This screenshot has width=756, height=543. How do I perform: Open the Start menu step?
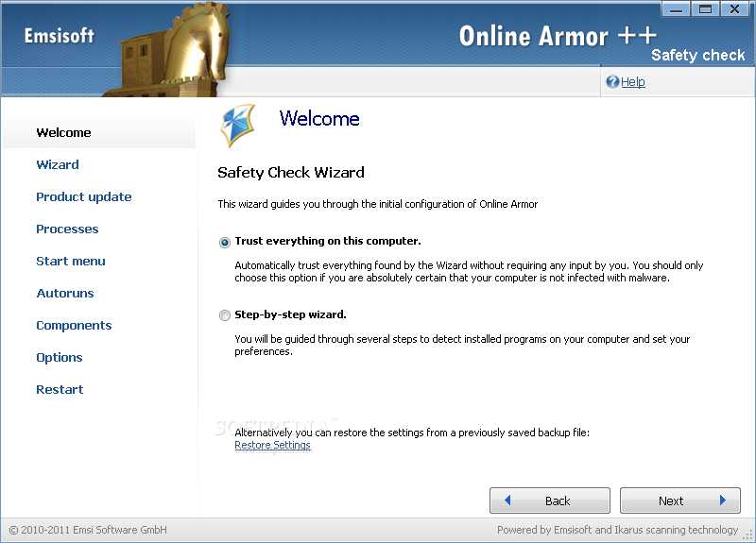[x=71, y=262]
